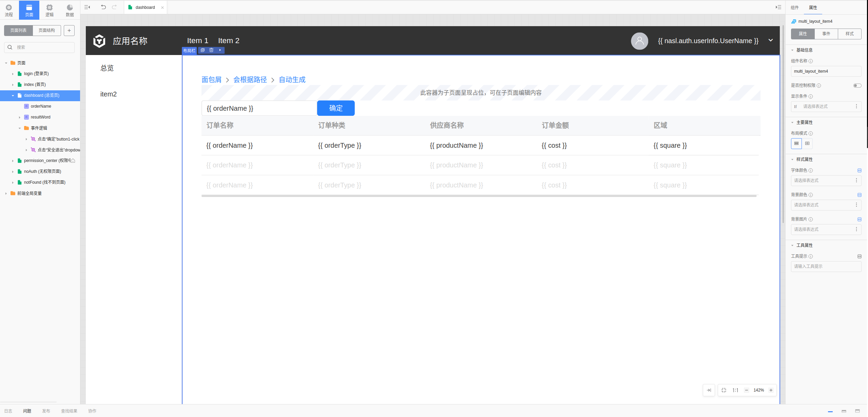
Task: Open the user name dropdown arrow
Action: (771, 40)
